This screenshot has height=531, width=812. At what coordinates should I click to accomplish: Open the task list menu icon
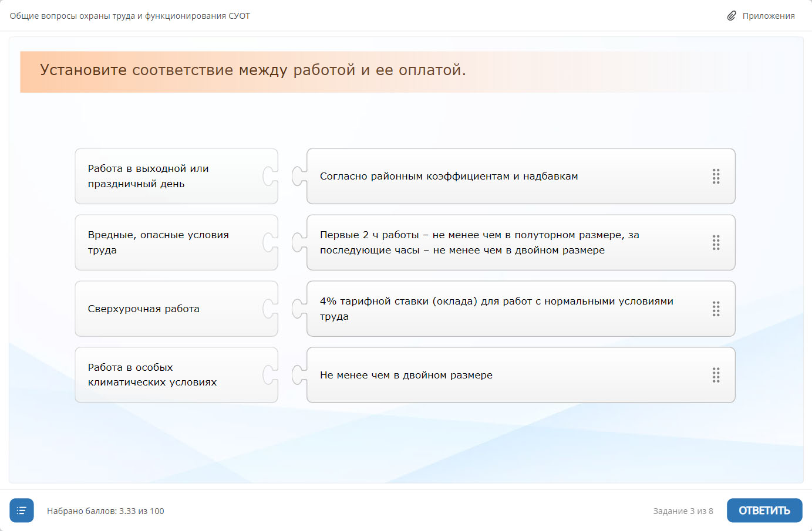point(22,510)
